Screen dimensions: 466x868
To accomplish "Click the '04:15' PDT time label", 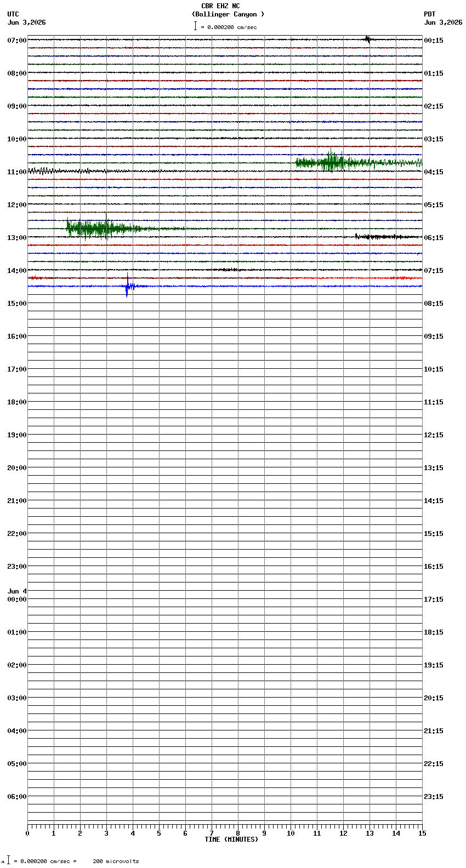I will point(434,172).
